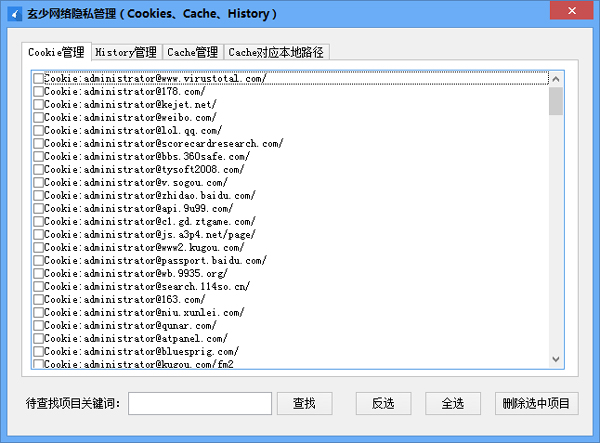The image size is (600, 443).
Task: Click the cookie list scrollbar thumb
Action: pos(556,101)
